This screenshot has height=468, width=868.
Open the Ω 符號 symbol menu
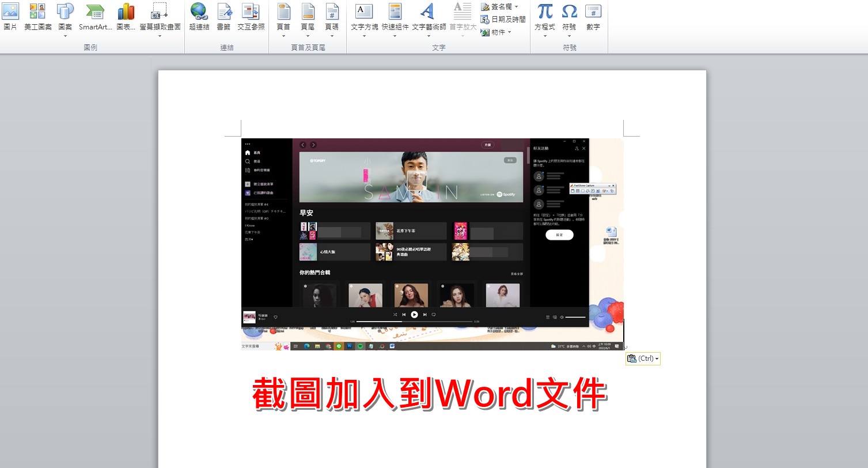pos(569,20)
